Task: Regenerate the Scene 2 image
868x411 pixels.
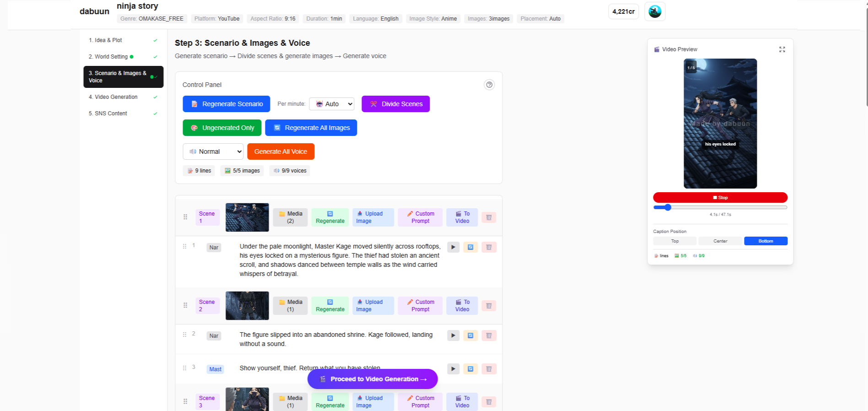Action: pos(330,306)
